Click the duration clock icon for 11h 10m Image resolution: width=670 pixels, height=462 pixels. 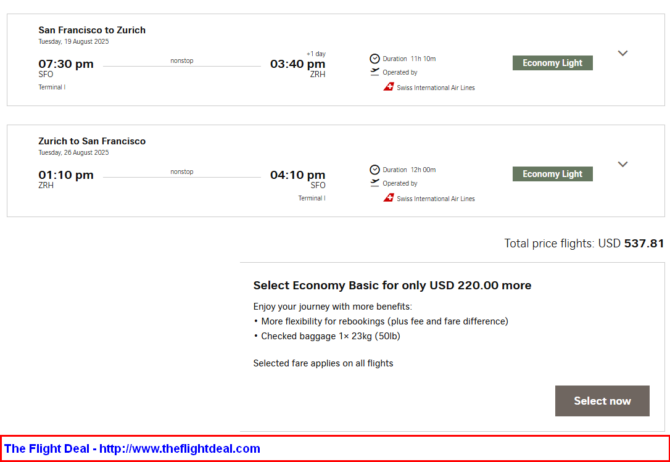point(375,59)
